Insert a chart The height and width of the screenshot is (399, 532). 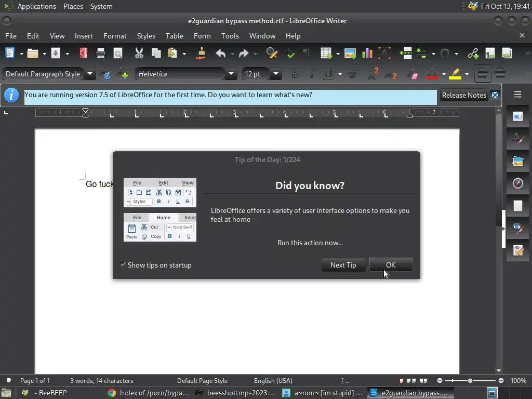tap(367, 54)
